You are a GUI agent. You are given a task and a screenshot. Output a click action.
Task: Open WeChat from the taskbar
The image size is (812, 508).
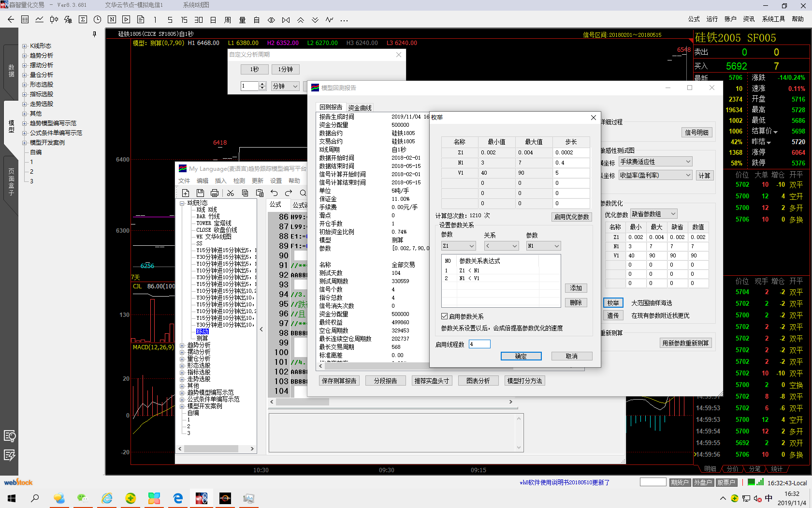[83, 498]
